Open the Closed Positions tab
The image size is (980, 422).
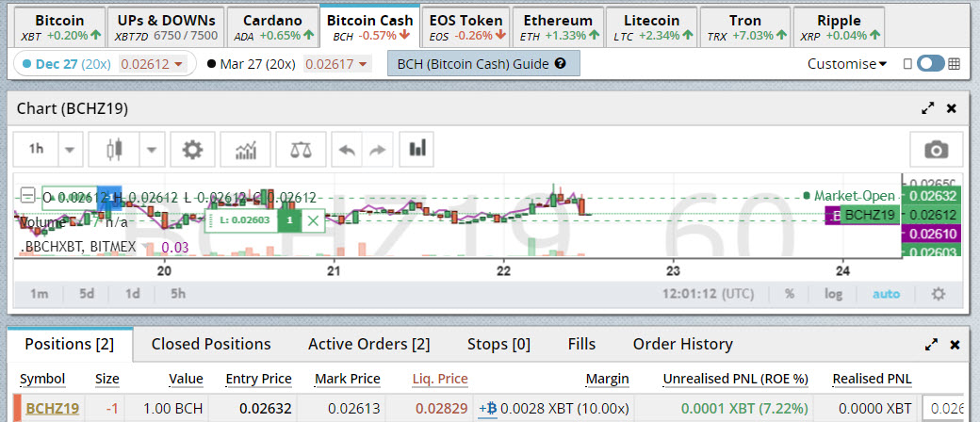211,345
